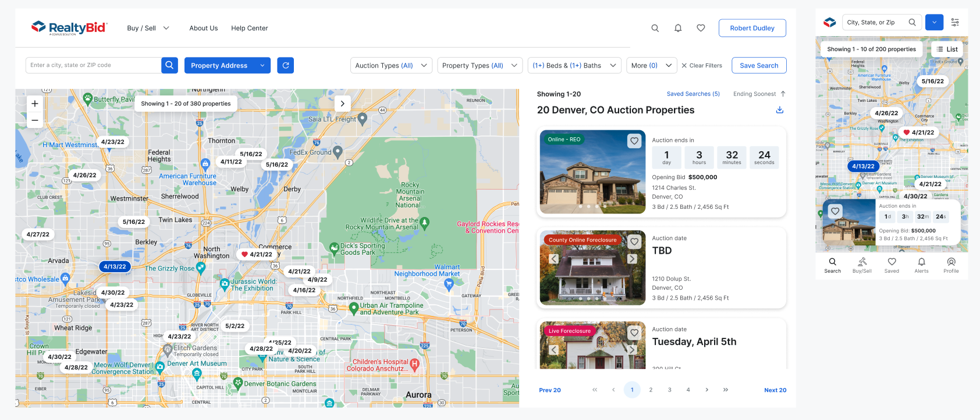Select the Urban Air Trampoline pin on map
This screenshot has width=980, height=420.
click(x=353, y=308)
